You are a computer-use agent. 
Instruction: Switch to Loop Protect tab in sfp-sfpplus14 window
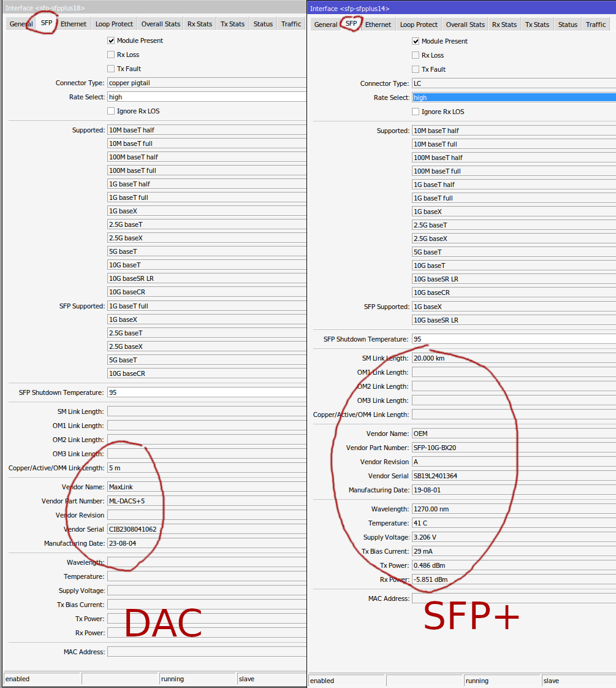pos(419,25)
